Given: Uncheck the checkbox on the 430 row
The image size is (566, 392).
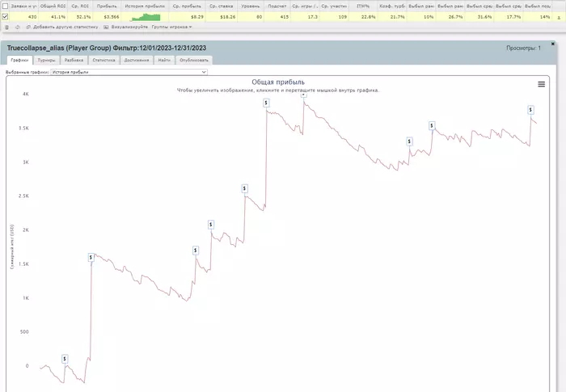Looking at the screenshot, I should (x=5, y=17).
